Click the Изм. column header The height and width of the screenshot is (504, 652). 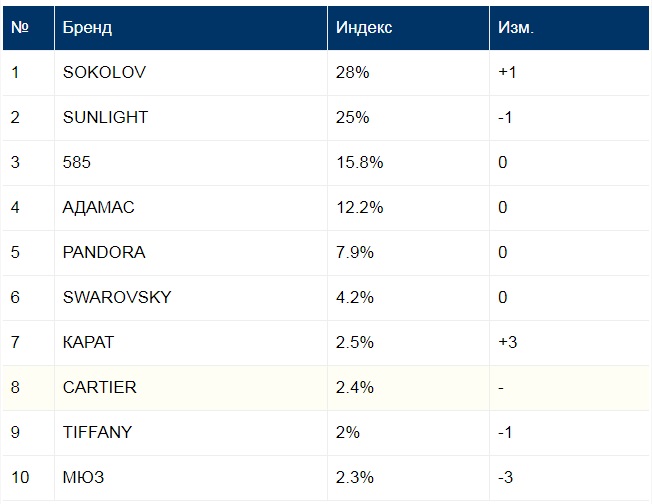[x=516, y=27]
